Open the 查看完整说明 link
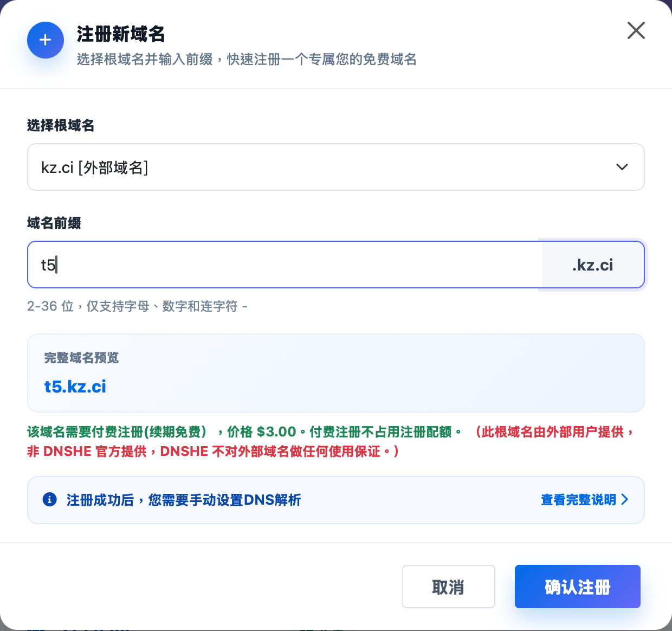 coord(585,499)
